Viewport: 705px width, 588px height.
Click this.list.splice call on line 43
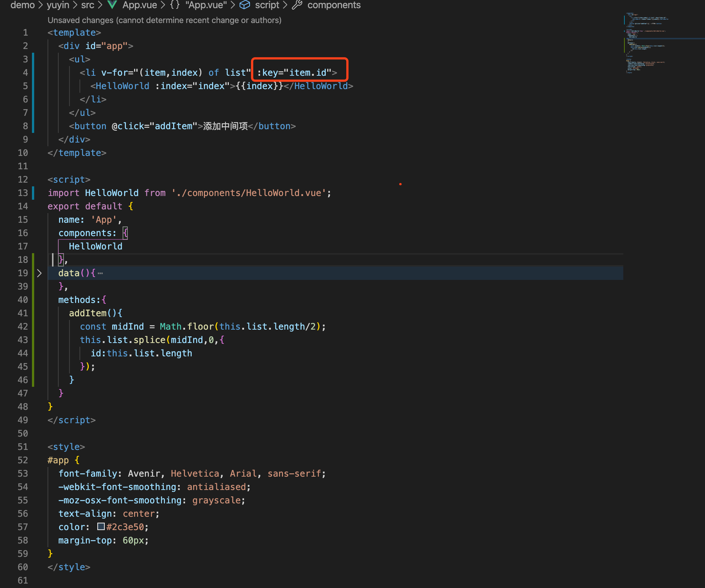click(x=123, y=340)
